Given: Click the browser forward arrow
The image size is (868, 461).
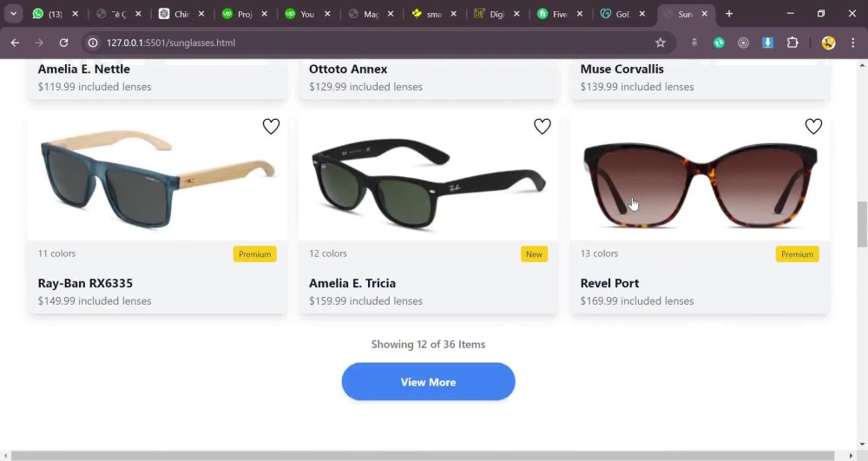Looking at the screenshot, I should click(x=39, y=43).
